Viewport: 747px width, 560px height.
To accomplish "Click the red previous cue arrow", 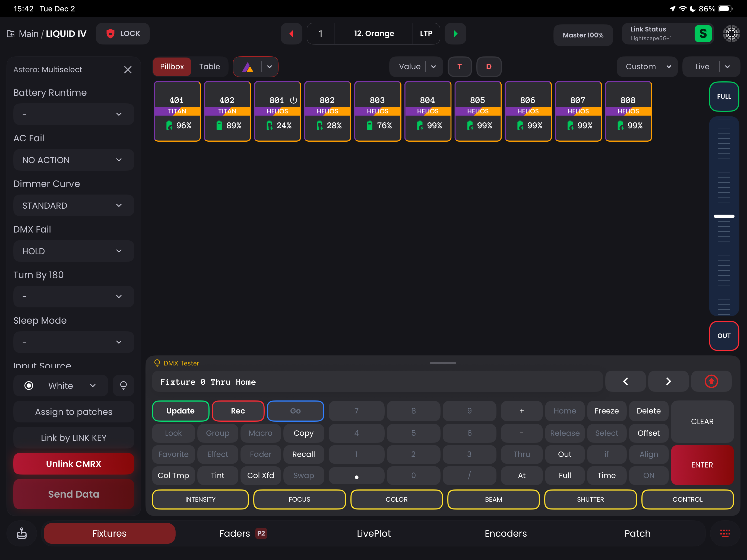I will pyautogui.click(x=291, y=33).
